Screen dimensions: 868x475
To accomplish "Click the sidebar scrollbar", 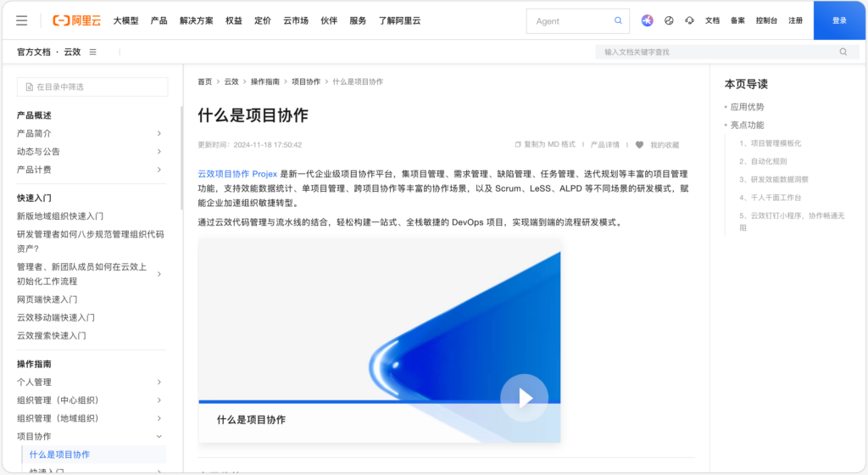I will point(181,159).
